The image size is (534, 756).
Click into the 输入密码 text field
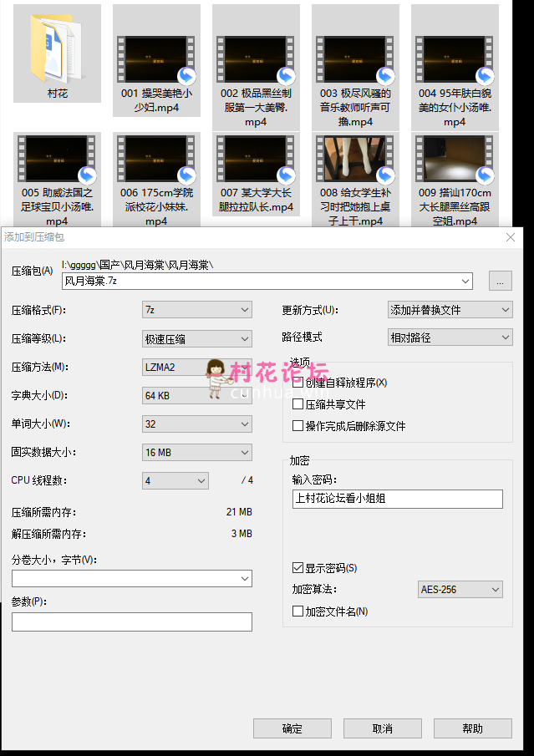click(398, 499)
